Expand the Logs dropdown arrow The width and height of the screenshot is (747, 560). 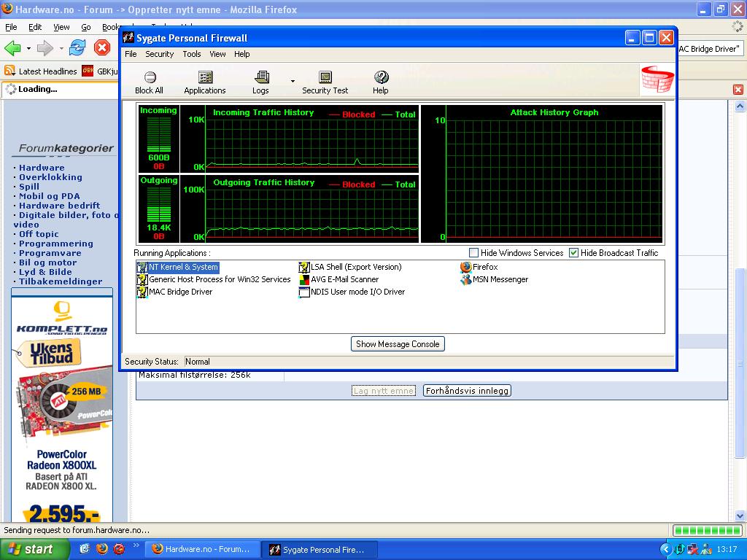[293, 81]
